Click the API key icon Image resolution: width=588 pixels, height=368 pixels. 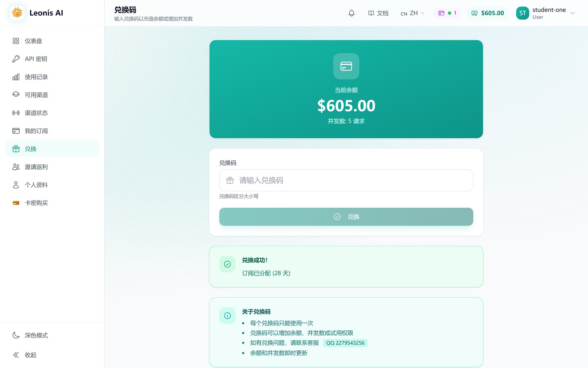[x=16, y=59]
